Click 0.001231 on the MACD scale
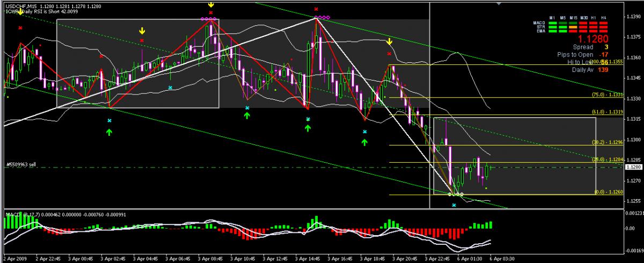 click(634, 214)
